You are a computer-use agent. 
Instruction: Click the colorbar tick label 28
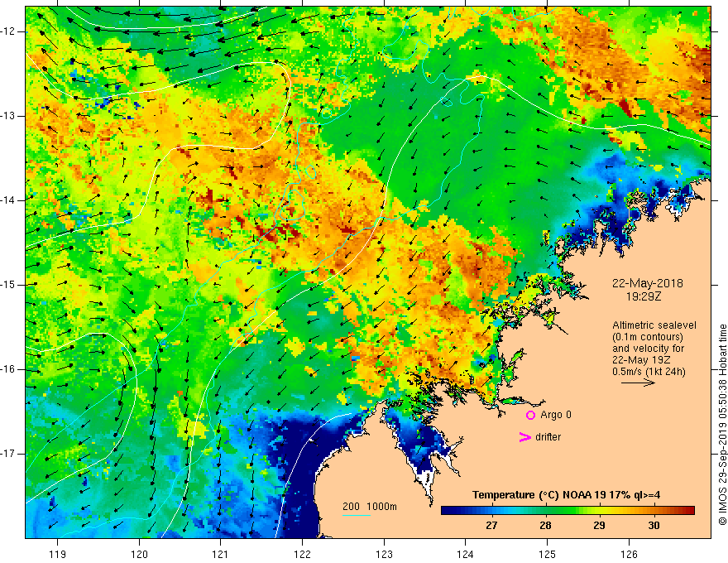pyautogui.click(x=545, y=526)
